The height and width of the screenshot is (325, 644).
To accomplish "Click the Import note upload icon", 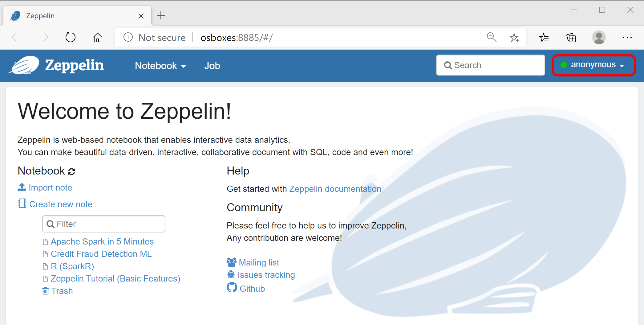I will pos(22,187).
